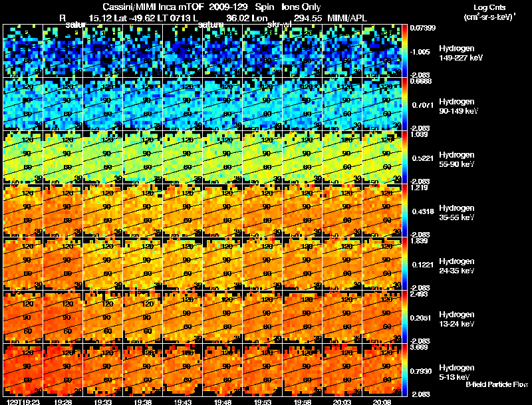532x405 pixels.
Task: Click the 19:43 time label
Action: click(x=182, y=402)
